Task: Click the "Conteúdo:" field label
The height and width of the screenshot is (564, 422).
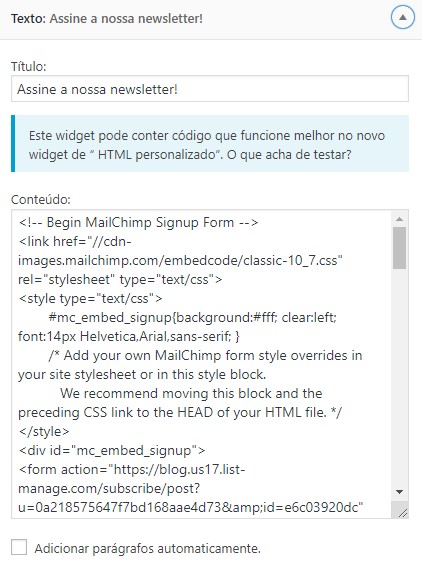Action: pos(41,200)
